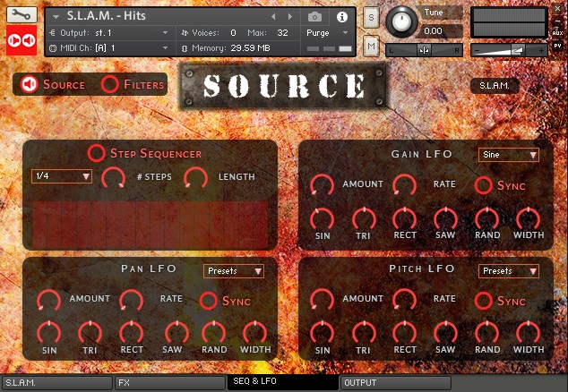Viewport: 568px width, 392px height.
Task: Click the Tune value field 0.00
Action: click(x=439, y=31)
